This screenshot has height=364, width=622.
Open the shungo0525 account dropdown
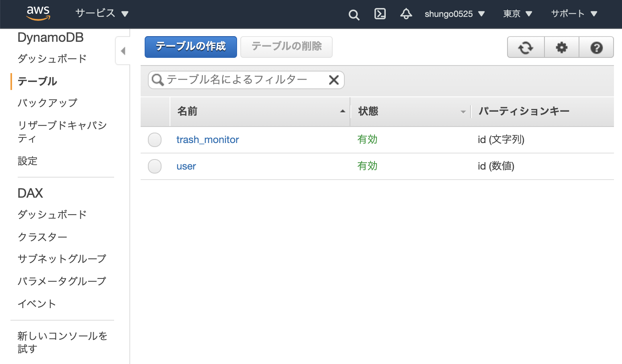pyautogui.click(x=454, y=14)
